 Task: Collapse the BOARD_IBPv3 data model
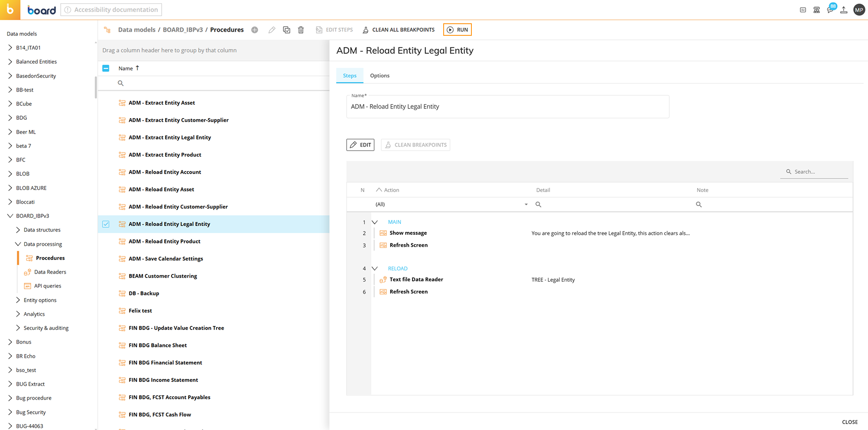[x=10, y=216]
